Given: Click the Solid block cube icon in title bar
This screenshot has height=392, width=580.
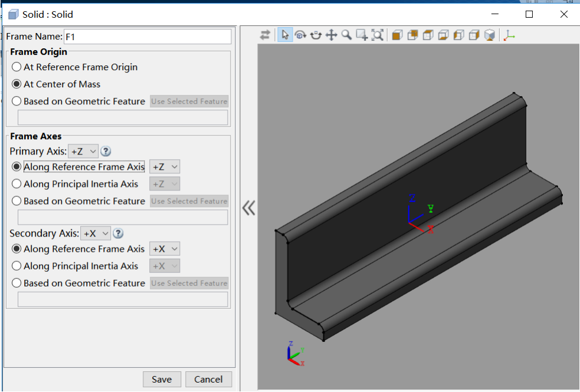Looking at the screenshot, I should coord(14,14).
